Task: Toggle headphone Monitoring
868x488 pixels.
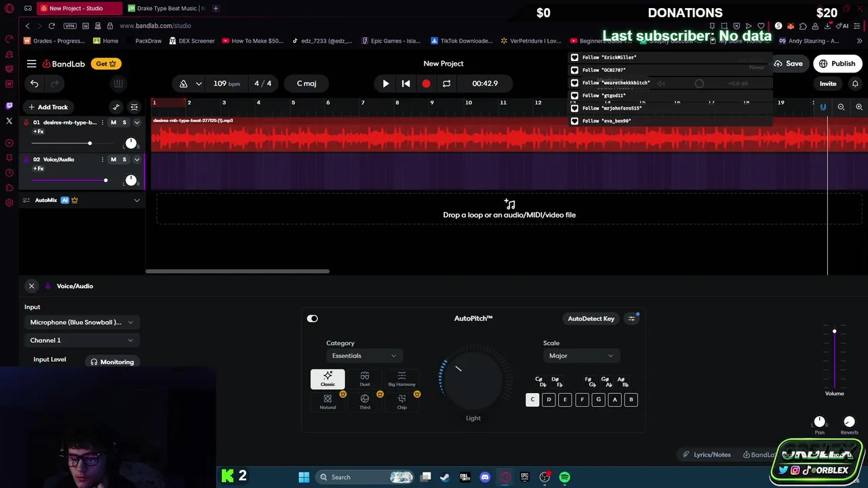Action: click(113, 362)
